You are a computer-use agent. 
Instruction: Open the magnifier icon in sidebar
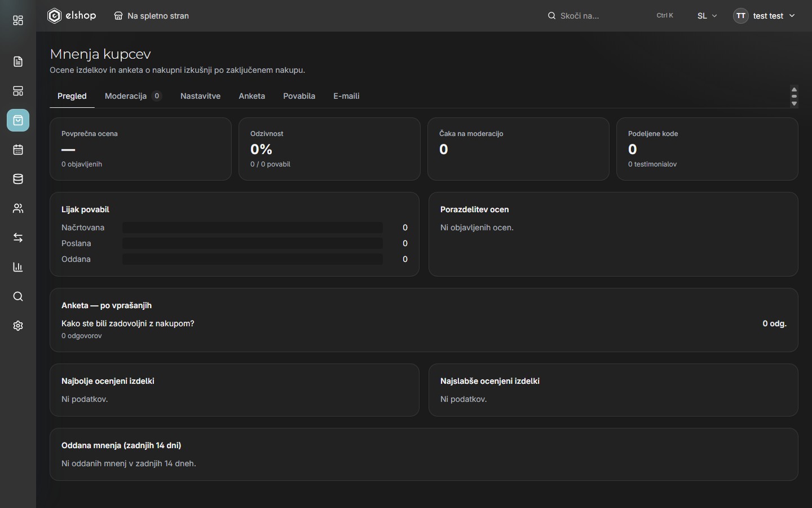[x=18, y=296]
